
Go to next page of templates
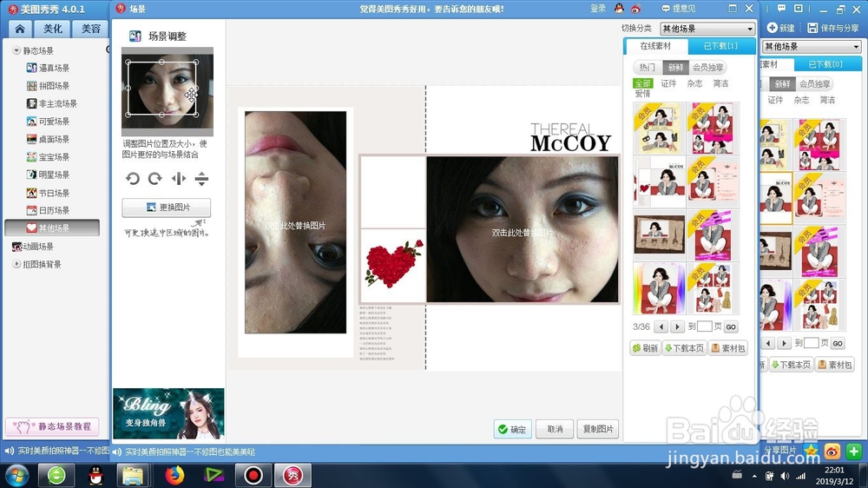677,326
